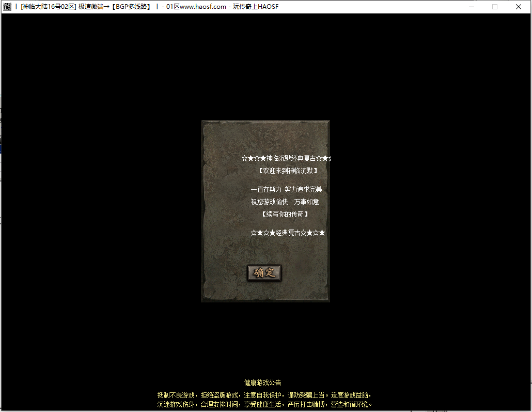Click the greyed-out maximize window button
Screen dimensions: 532x412
coord(495,7)
